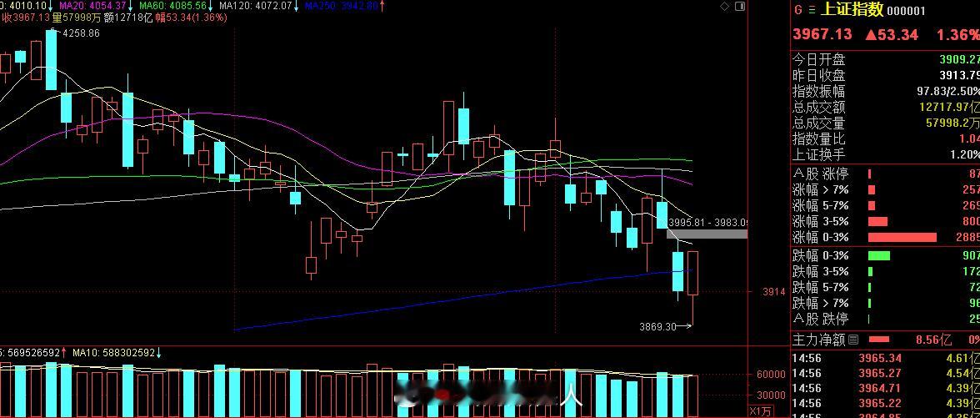Click the 3869.30 low price annotation

point(657,326)
